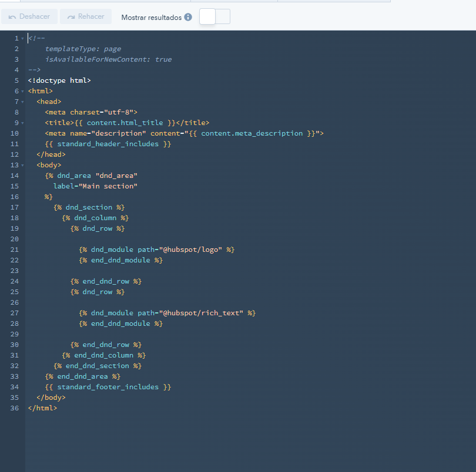Image resolution: width=476 pixels, height=472 pixels.
Task: Click line number 20 in the gutter
Action: 15,239
